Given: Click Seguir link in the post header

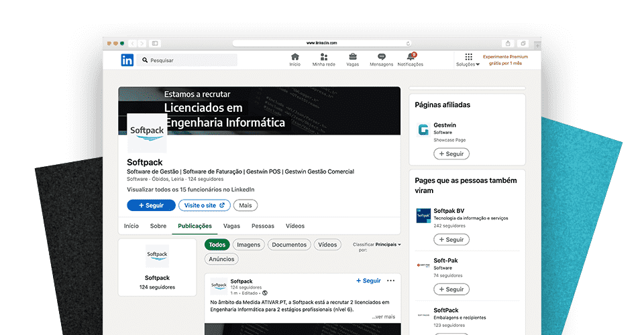Looking at the screenshot, I should [x=368, y=281].
